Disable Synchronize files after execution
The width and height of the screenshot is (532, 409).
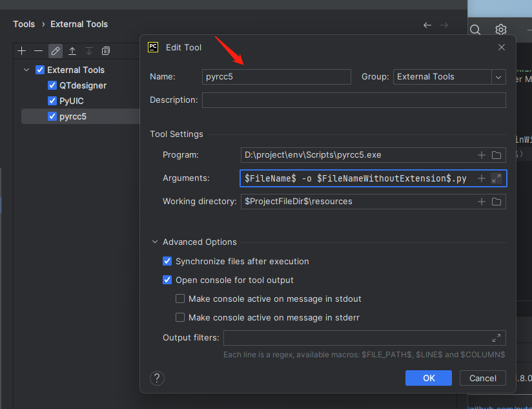[168, 262]
